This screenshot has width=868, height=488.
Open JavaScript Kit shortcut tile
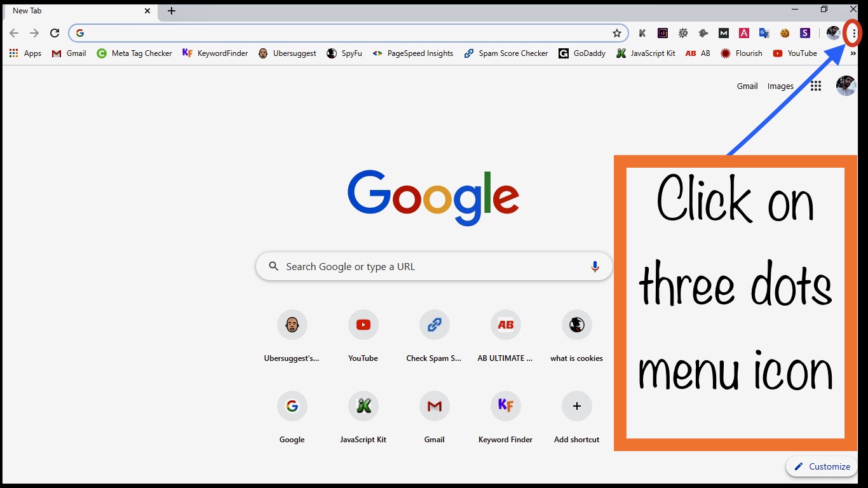(363, 418)
